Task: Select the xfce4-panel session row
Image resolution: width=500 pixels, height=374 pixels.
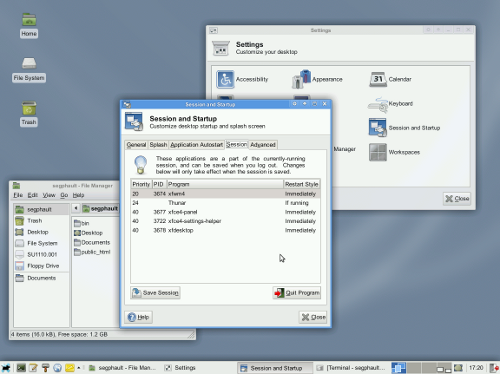Action: (x=225, y=212)
